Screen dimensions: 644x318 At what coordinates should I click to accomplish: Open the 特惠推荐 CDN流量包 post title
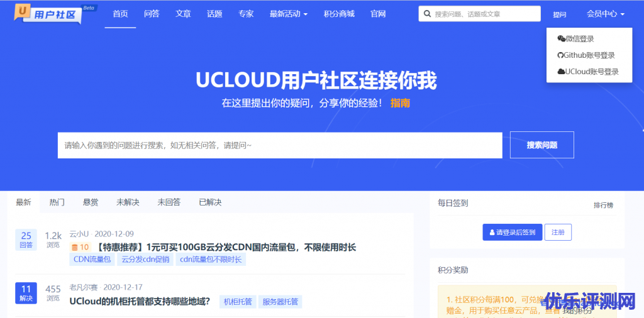click(x=226, y=248)
